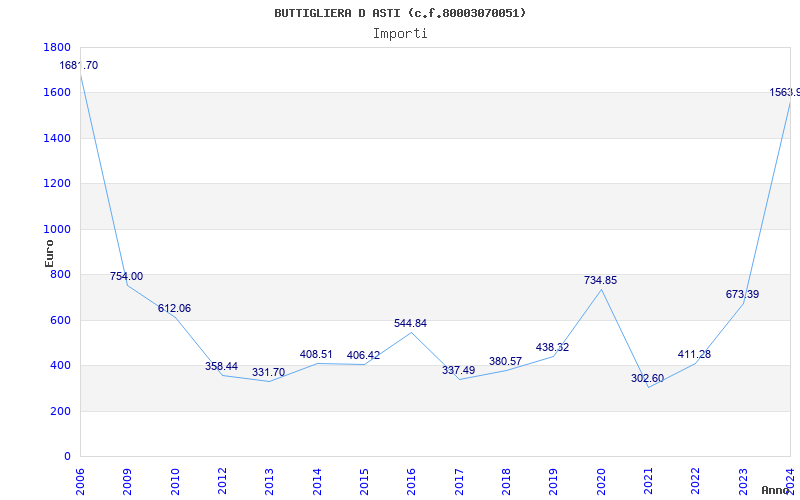Select the 411.28 value label

[x=694, y=355]
